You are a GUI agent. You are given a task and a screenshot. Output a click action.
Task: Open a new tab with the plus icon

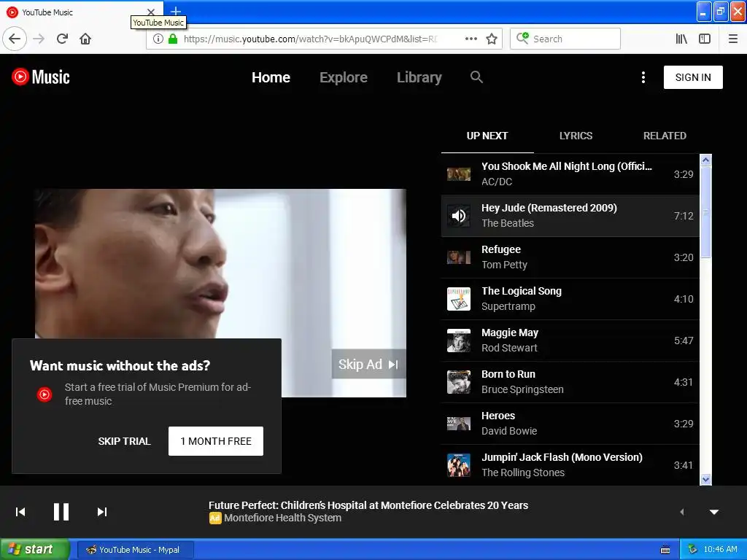[x=176, y=11]
